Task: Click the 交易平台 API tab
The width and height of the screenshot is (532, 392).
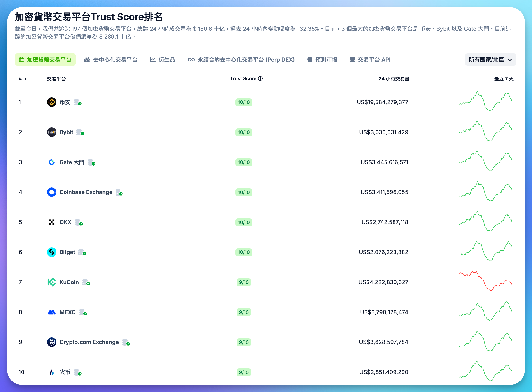Action: pos(370,60)
